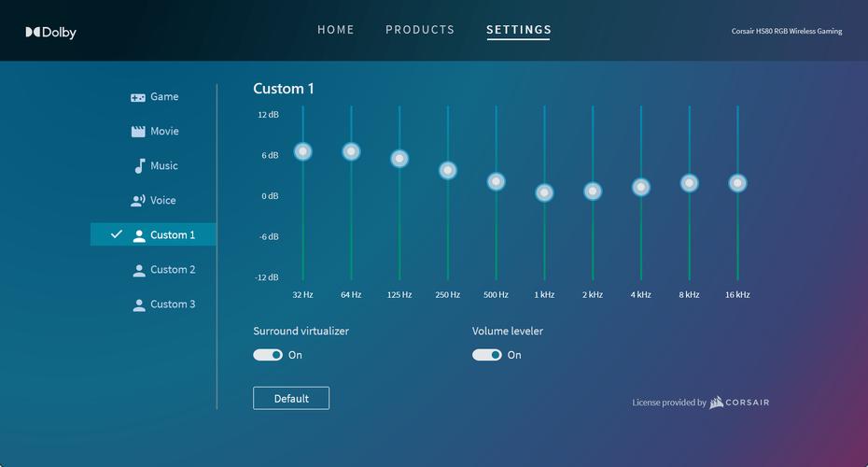
Task: Click the 2 kHz slider knob
Action: tap(593, 191)
